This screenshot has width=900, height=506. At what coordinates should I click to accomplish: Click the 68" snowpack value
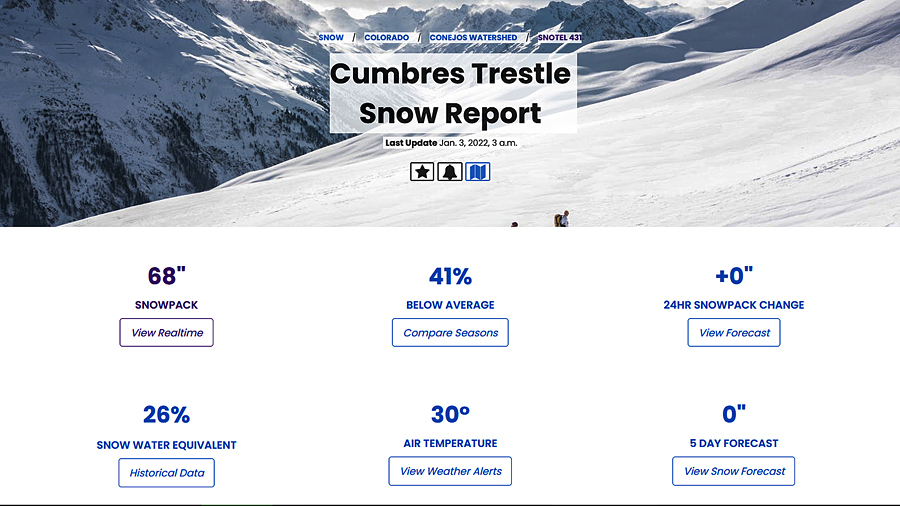click(x=166, y=276)
